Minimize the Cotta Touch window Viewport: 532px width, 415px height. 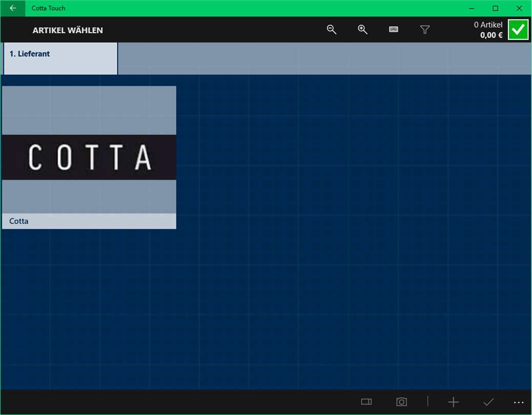(472, 8)
